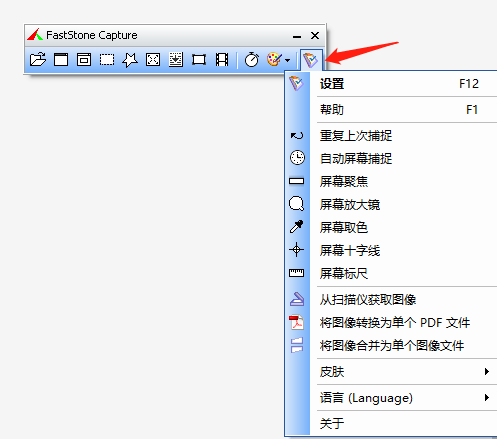Choose 屏幕十字线 menu item

[x=391, y=250]
